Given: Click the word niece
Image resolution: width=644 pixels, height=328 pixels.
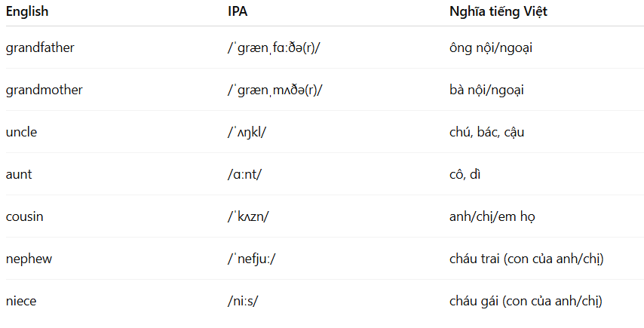Looking at the screenshot, I should point(21,302).
